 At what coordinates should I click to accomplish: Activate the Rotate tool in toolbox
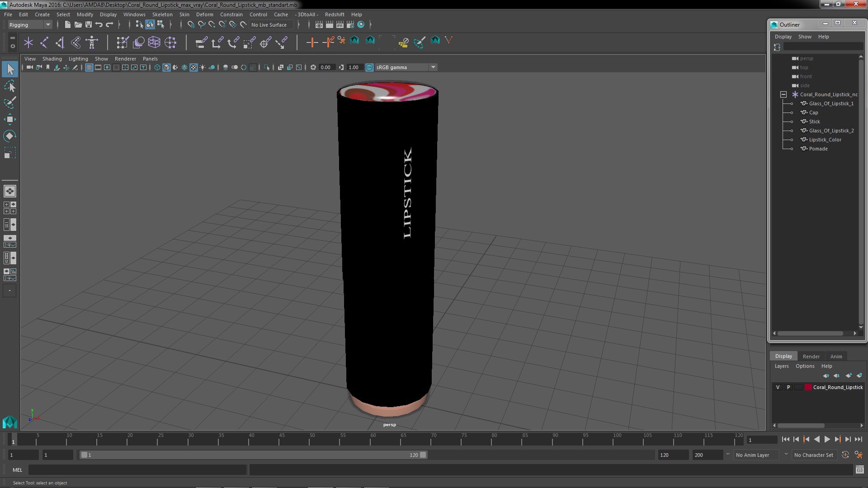click(x=10, y=136)
